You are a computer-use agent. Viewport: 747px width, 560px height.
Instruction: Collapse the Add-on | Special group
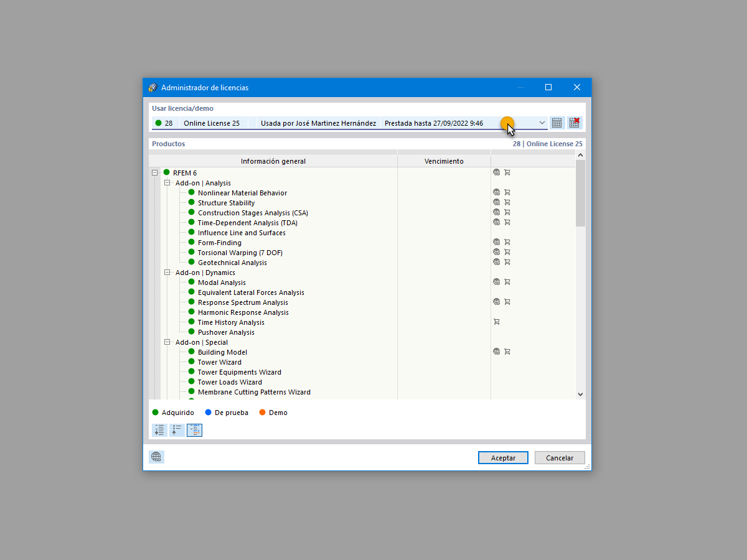click(167, 342)
